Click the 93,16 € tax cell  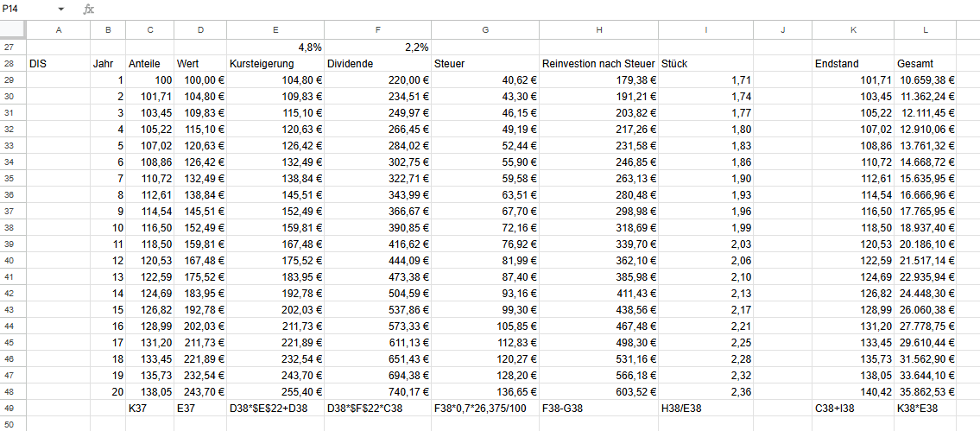(485, 293)
